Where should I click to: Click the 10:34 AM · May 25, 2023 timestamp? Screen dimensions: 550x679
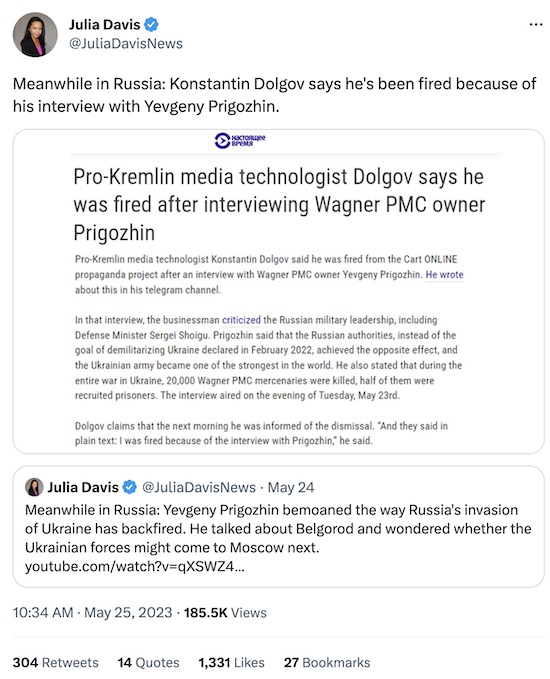pyautogui.click(x=92, y=612)
